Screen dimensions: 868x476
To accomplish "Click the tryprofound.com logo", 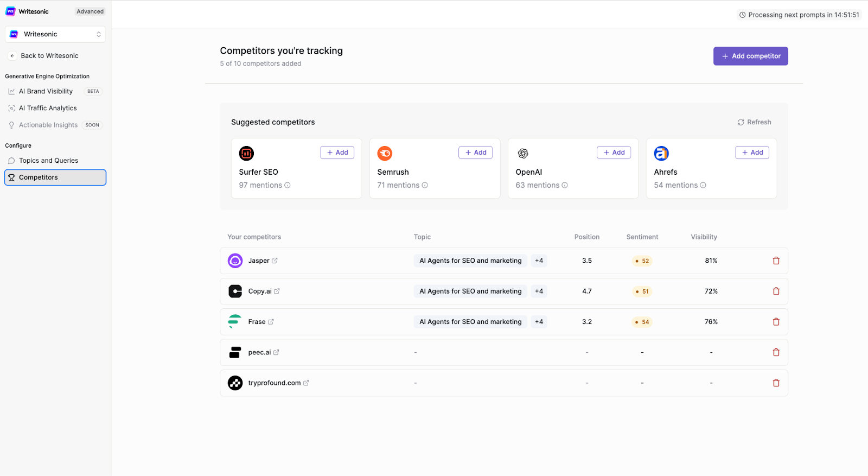I will tap(235, 383).
